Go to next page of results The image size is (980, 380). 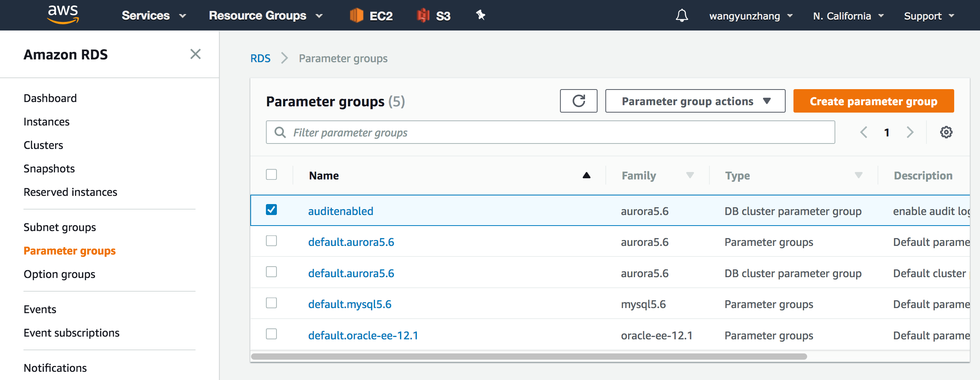pyautogui.click(x=910, y=132)
